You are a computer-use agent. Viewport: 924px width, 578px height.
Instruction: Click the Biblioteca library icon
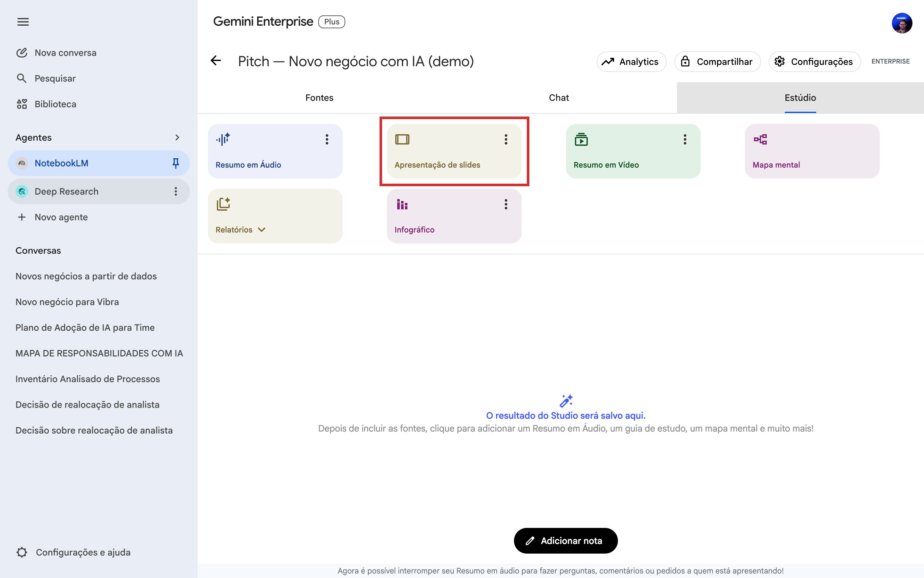[x=22, y=104]
